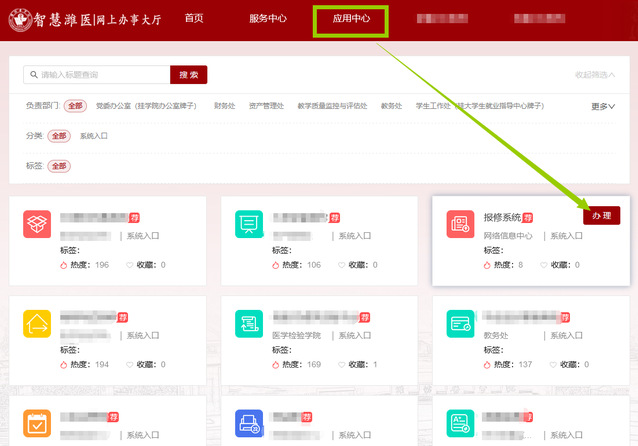Open the 应用中心 tab
Image resolution: width=638 pixels, height=446 pixels.
click(x=351, y=19)
